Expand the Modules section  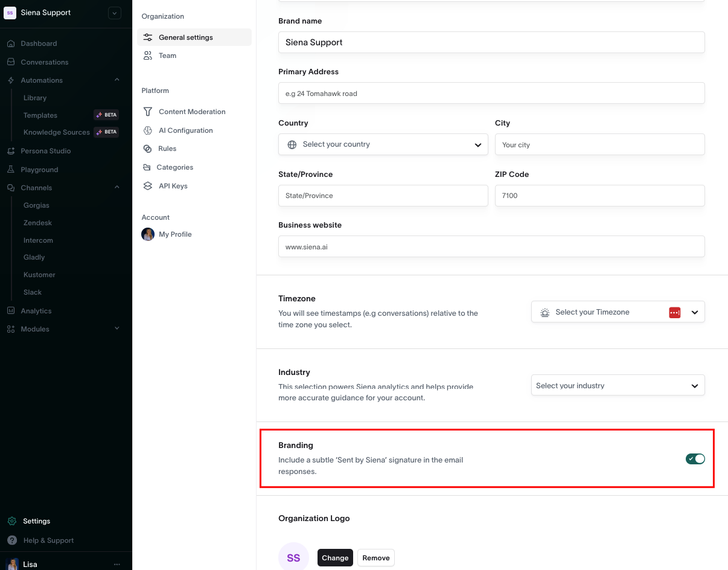tap(117, 328)
